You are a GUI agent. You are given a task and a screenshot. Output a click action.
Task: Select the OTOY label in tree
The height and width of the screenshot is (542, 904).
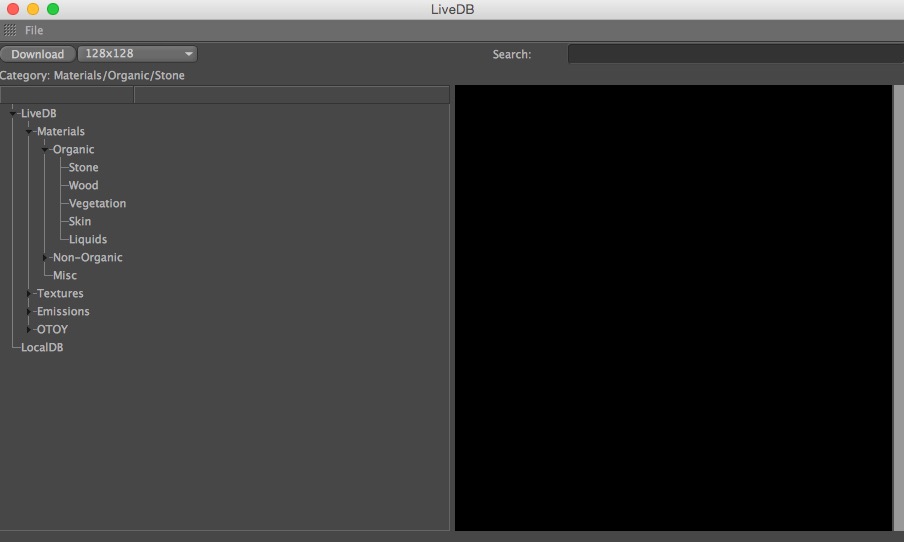[x=52, y=329]
